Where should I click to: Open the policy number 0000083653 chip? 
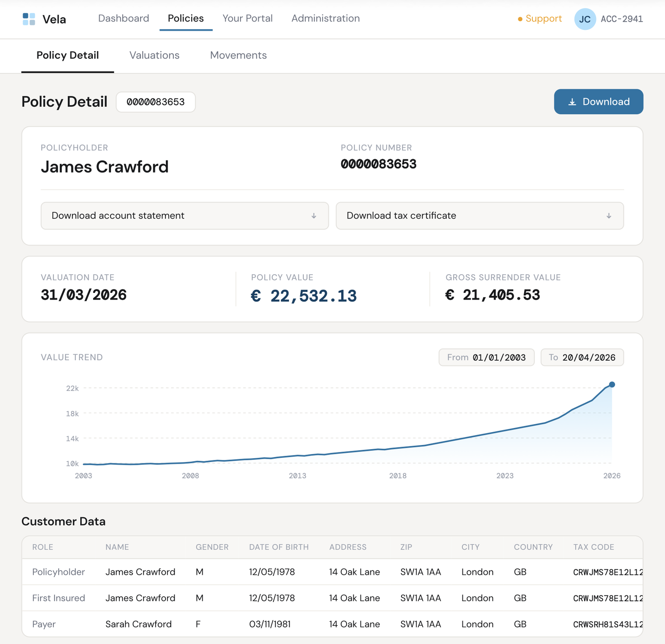155,101
